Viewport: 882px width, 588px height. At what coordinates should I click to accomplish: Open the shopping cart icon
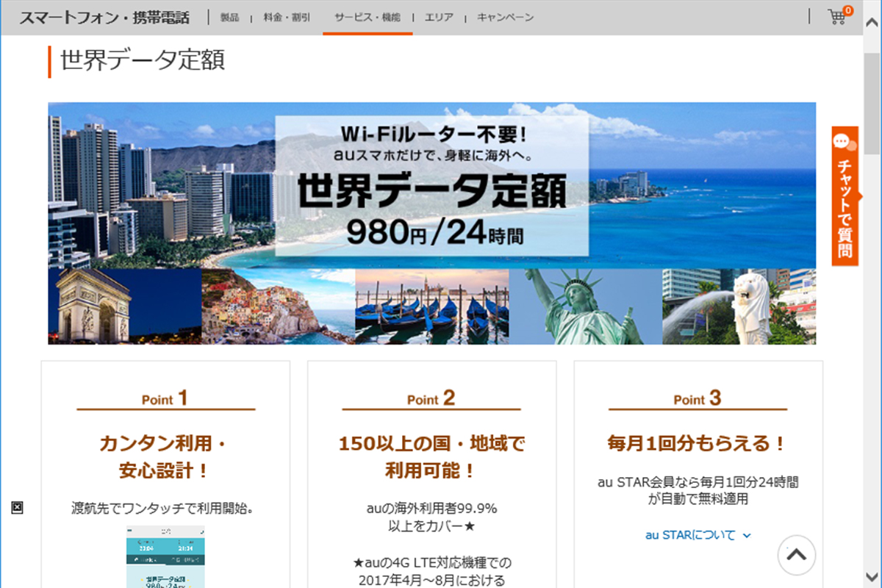pyautogui.click(x=836, y=17)
